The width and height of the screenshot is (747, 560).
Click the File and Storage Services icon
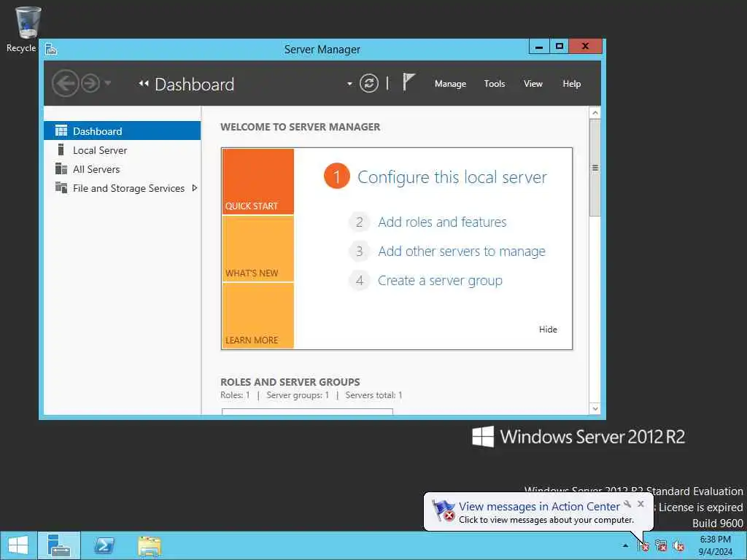(x=61, y=187)
